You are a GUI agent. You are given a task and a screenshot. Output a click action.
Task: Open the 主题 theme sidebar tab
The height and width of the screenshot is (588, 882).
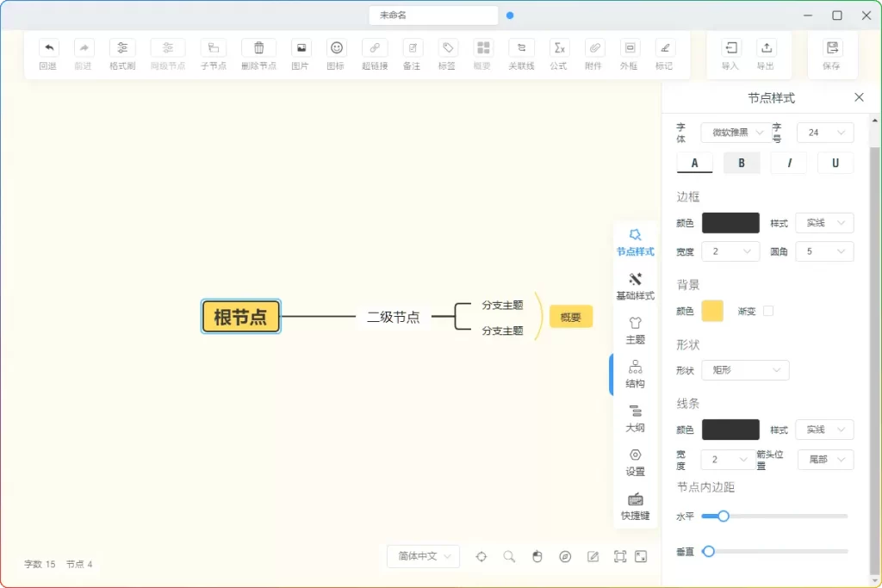click(x=635, y=331)
